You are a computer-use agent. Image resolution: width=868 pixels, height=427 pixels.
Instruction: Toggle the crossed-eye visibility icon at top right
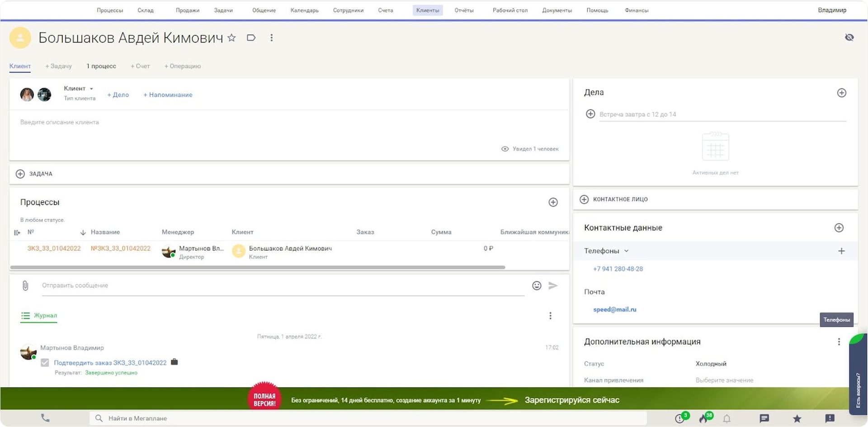click(x=849, y=38)
